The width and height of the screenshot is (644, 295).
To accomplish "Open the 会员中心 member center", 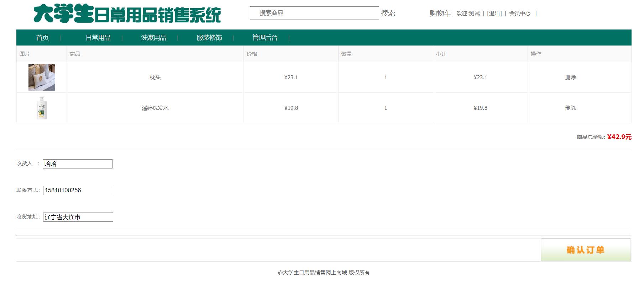I will pyautogui.click(x=520, y=14).
